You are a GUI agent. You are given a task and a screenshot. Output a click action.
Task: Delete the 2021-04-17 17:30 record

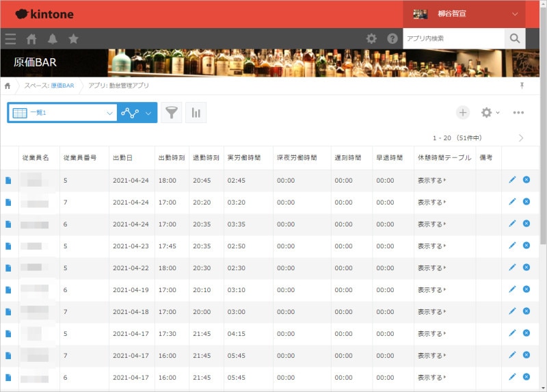pyautogui.click(x=526, y=333)
